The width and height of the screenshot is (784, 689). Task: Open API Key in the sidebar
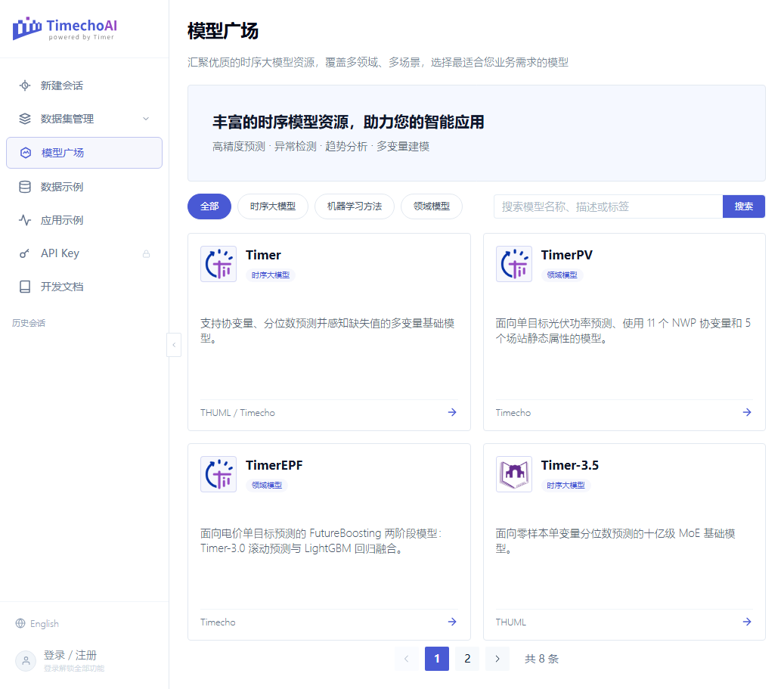[84, 253]
